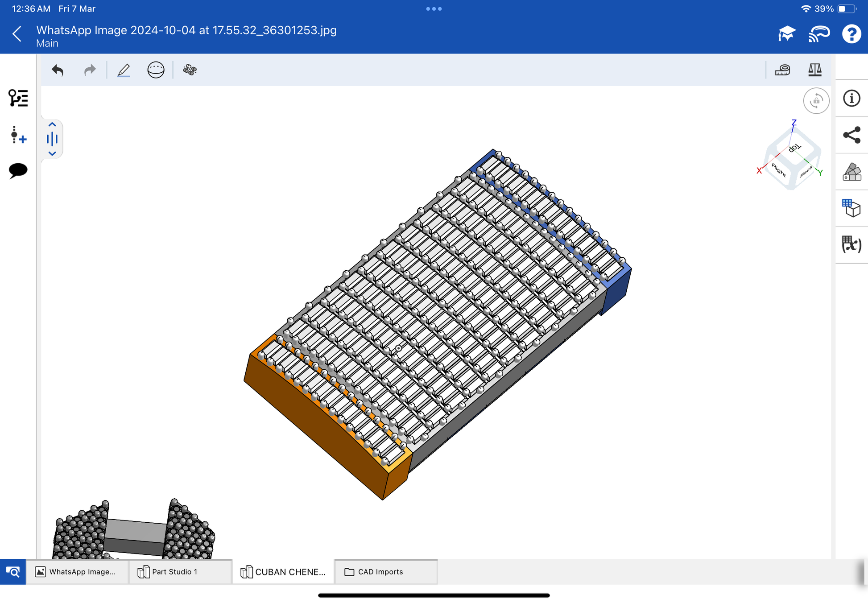
Task: Expand rollback bar up chevron
Action: coord(52,124)
